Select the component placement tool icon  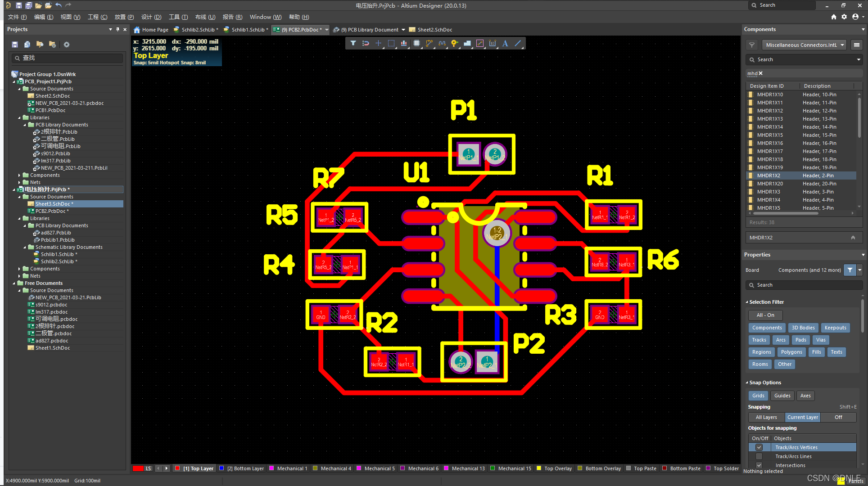click(417, 43)
